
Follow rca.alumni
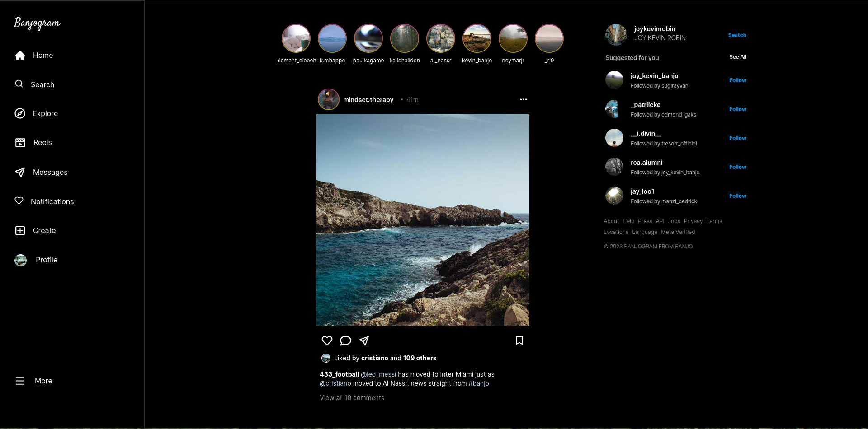pyautogui.click(x=738, y=167)
